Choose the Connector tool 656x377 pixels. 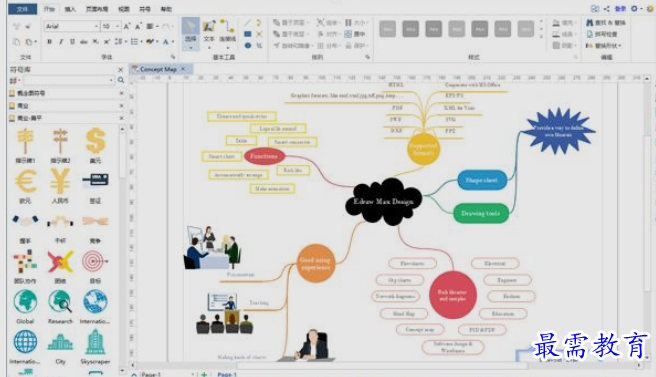pyautogui.click(x=228, y=31)
